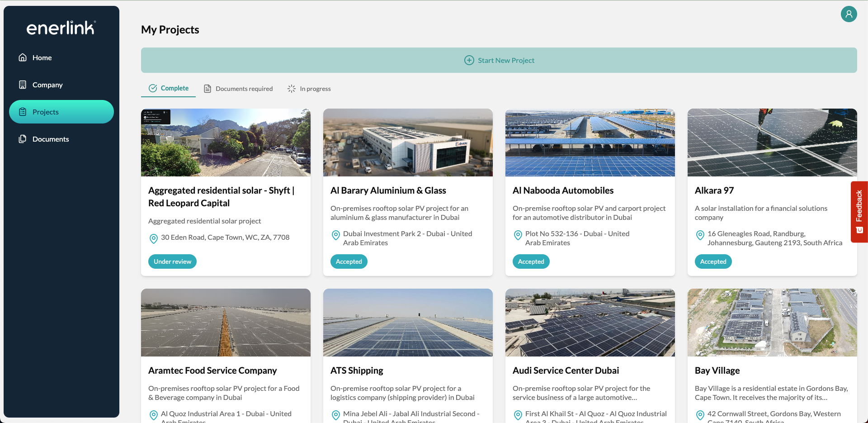868x423 pixels.
Task: Click 'Aggregated residential solar project' description
Action: [204, 221]
